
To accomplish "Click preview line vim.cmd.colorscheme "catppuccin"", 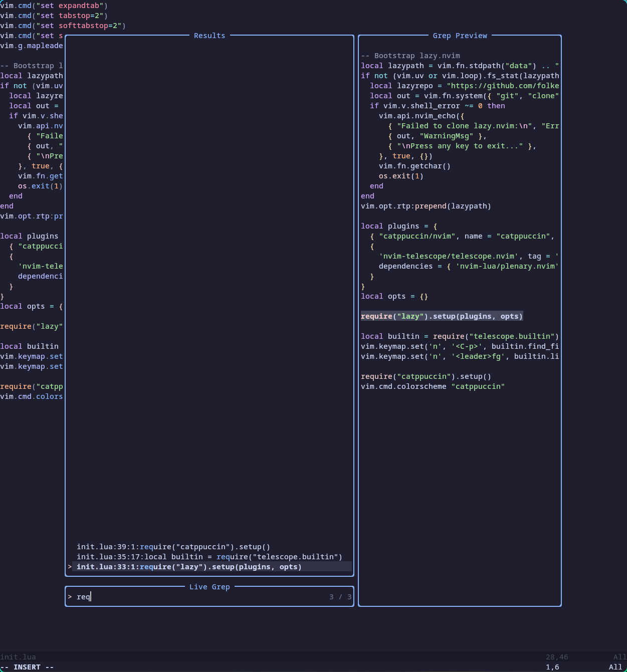I will tap(433, 386).
